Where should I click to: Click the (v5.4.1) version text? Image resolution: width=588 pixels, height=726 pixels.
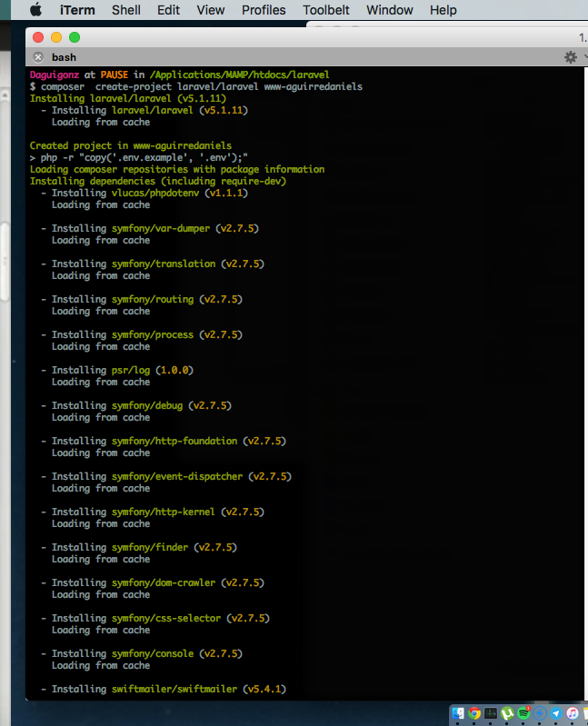(264, 689)
